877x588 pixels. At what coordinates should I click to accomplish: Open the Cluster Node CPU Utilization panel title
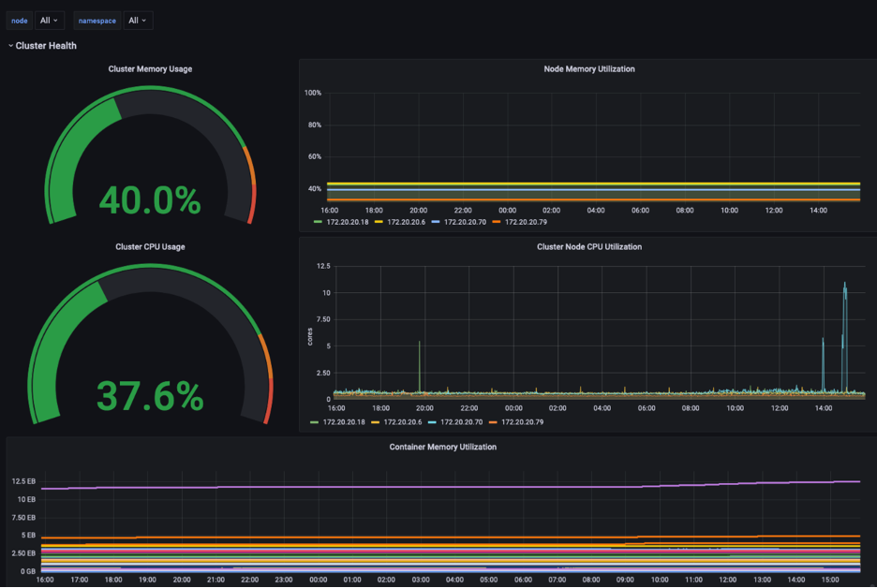pos(589,246)
